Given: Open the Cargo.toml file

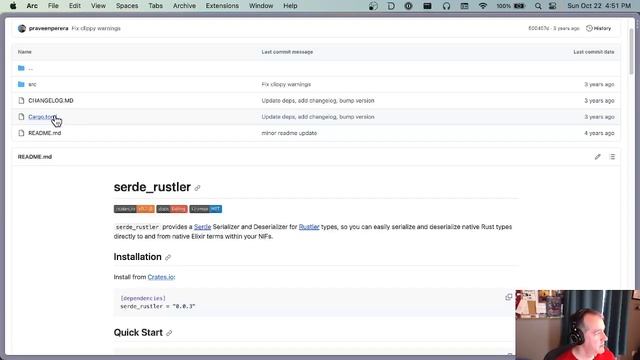Looking at the screenshot, I should pyautogui.click(x=42, y=117).
